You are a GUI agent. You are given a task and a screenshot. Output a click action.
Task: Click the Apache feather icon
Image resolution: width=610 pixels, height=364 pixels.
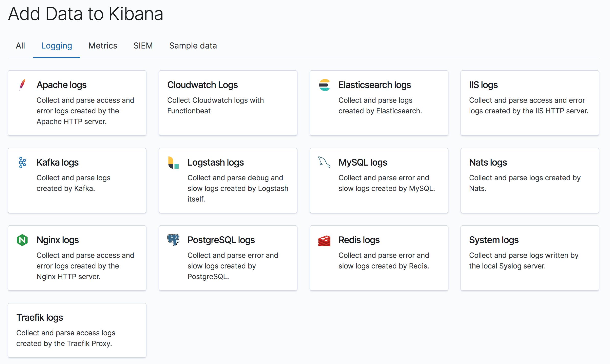[x=22, y=85]
